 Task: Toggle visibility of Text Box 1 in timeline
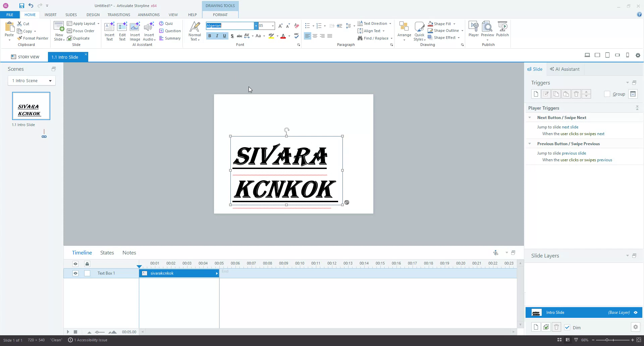[x=75, y=273]
